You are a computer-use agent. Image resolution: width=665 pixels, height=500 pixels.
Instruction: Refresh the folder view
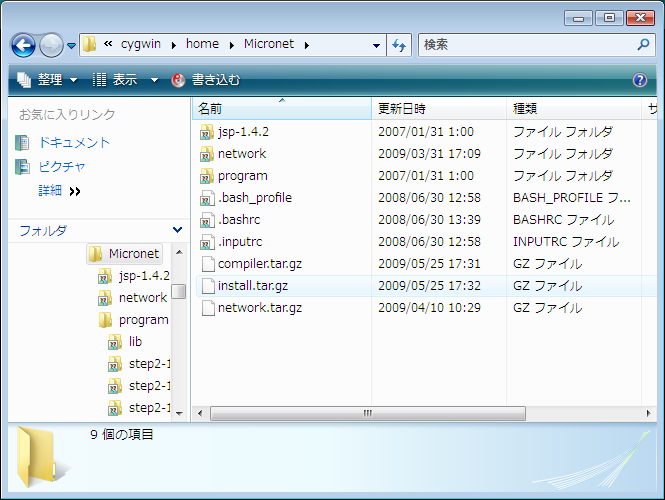[399, 45]
